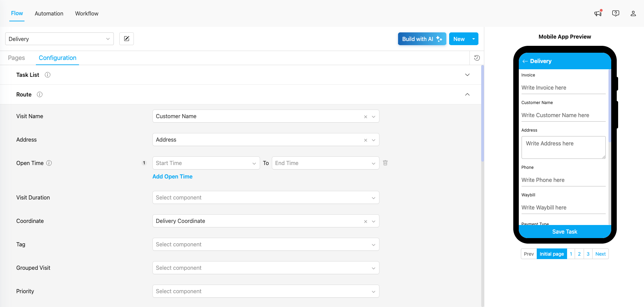Open the user profile icon
644x307 pixels.
coord(633,13)
